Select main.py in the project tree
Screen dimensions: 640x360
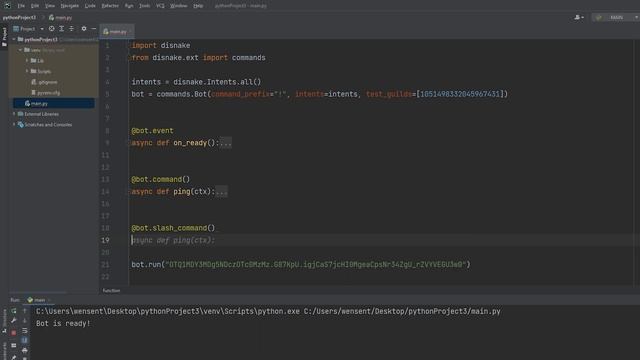(x=53, y=103)
